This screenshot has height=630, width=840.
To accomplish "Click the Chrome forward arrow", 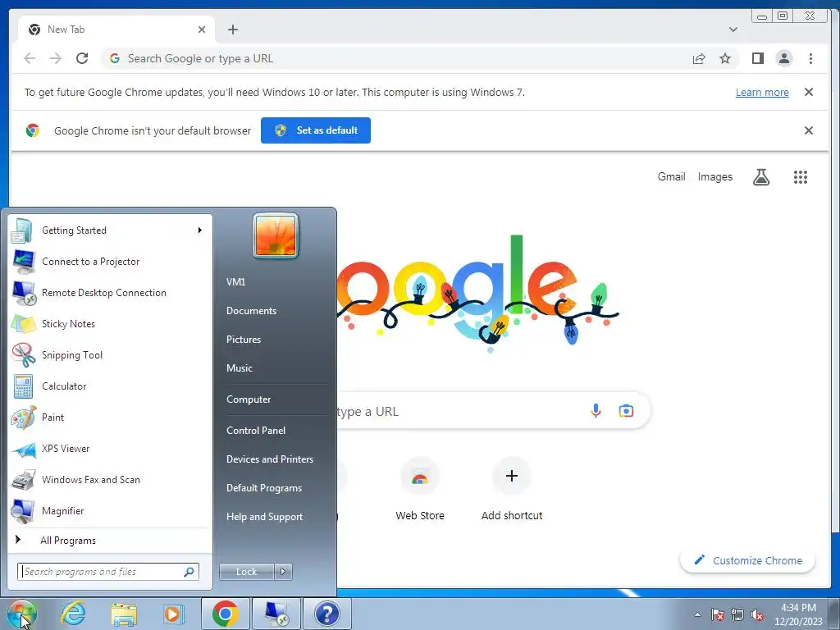I will (x=56, y=58).
